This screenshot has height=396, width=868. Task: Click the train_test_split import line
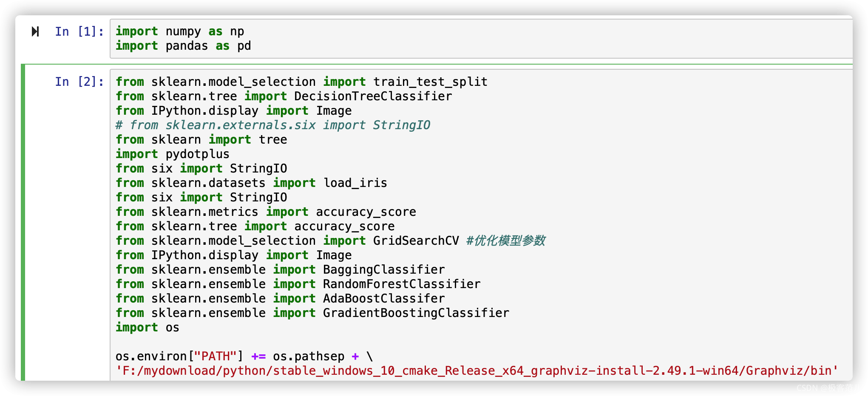pos(301,82)
